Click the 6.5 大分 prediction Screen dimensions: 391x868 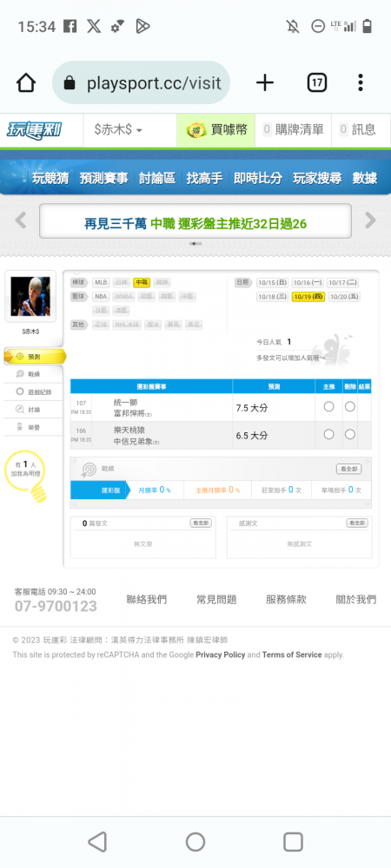tap(252, 436)
